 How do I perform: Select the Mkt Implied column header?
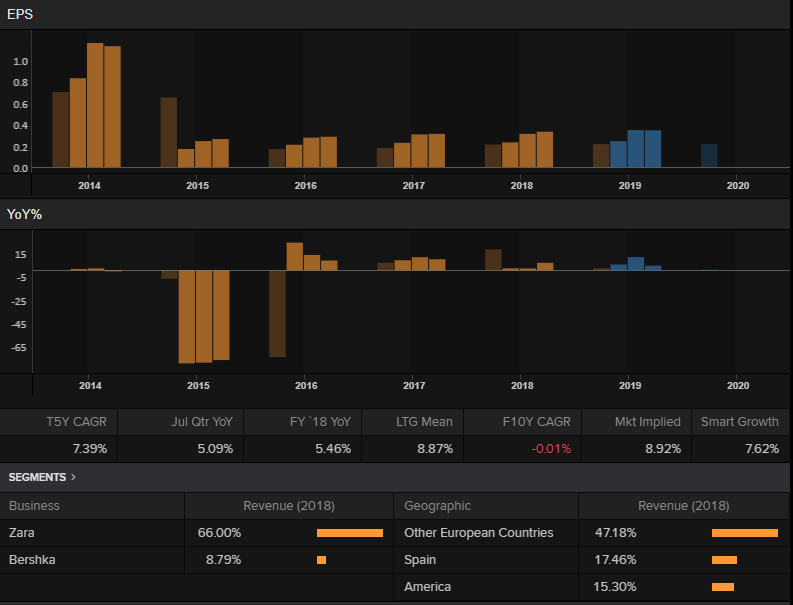[x=647, y=422]
